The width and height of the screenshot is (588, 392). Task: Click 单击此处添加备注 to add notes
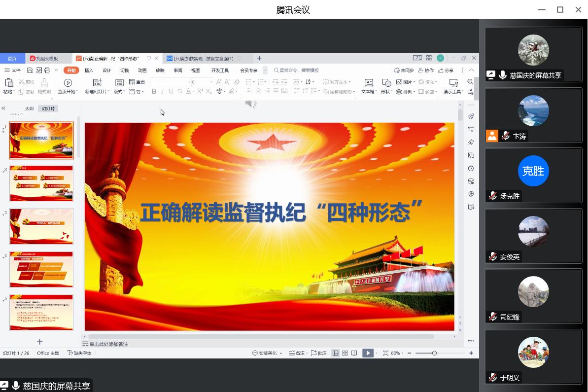click(108, 344)
